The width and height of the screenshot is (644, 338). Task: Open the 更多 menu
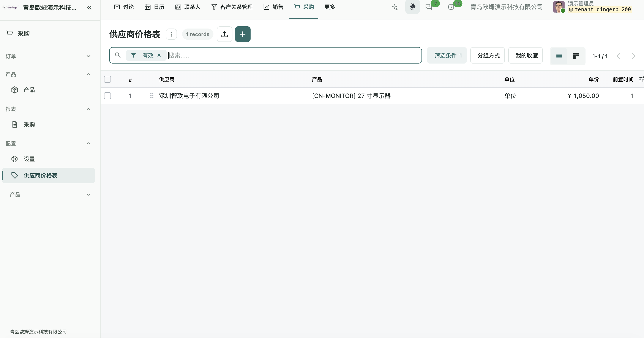tap(330, 7)
